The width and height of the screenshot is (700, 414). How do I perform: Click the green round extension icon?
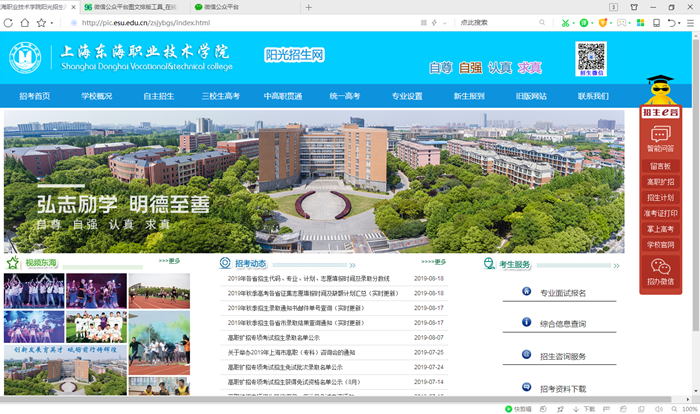point(583,23)
